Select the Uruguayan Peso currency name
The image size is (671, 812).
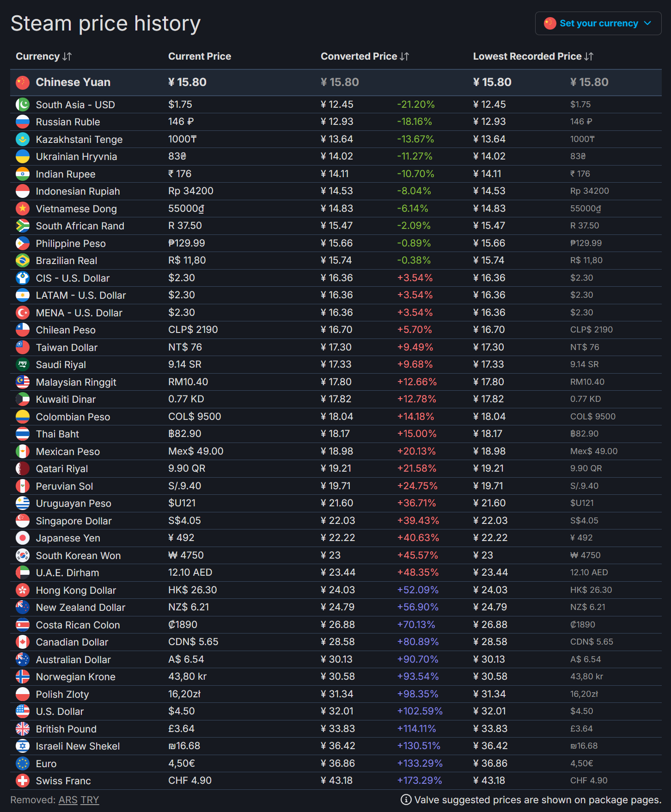click(x=73, y=504)
